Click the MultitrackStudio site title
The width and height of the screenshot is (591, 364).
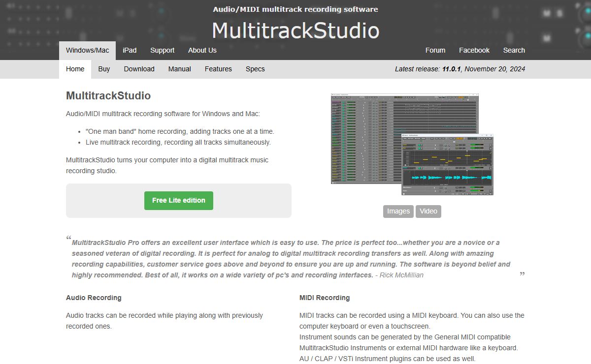(x=295, y=30)
